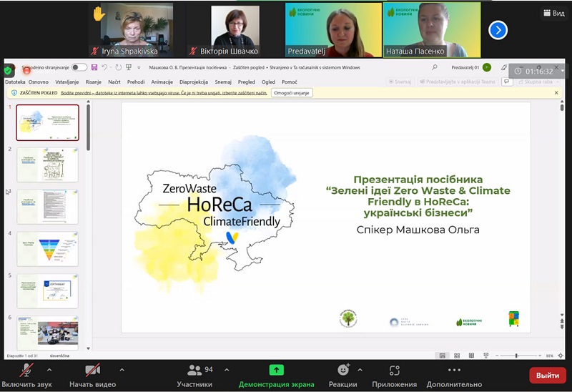572x392 pixels.
Task: Click the slide panel scroll down arrow
Action: click(88, 348)
